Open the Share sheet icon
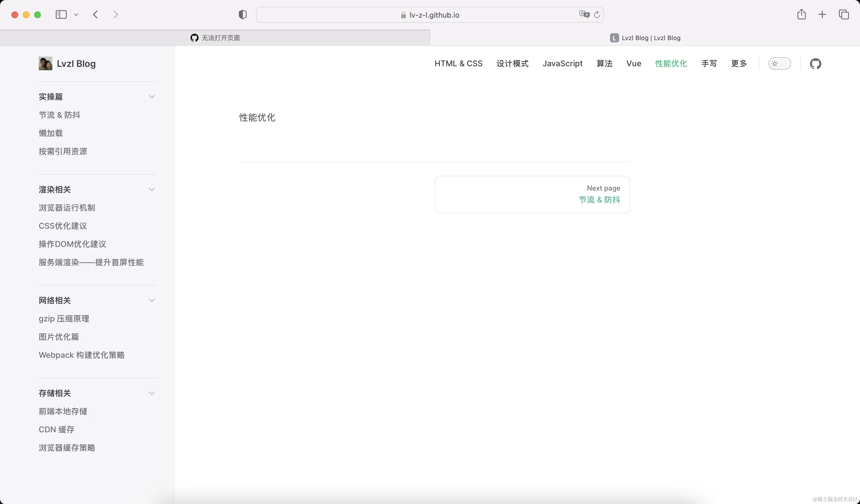 point(801,15)
